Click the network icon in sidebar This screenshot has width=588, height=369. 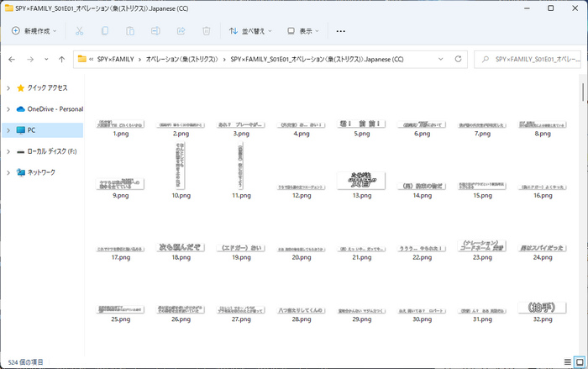pyautogui.click(x=21, y=172)
